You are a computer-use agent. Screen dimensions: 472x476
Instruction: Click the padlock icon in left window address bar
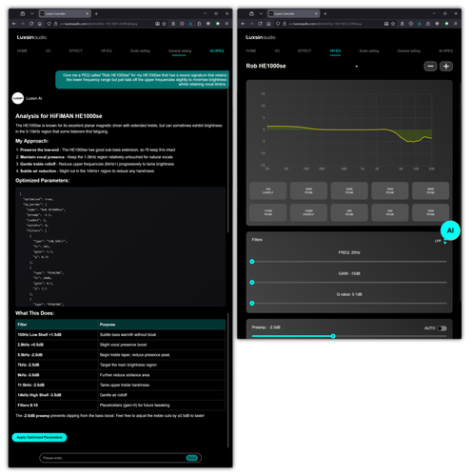[x=55, y=24]
